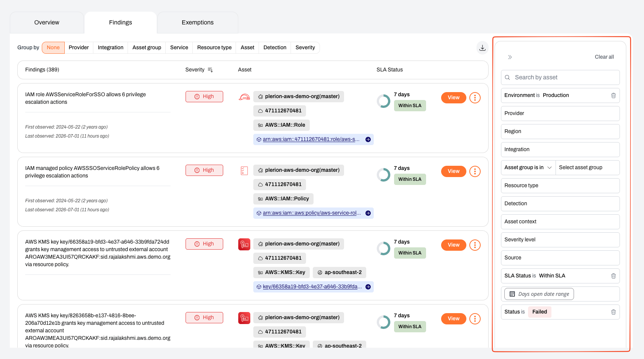
Task: Click the search magnifier icon in asset search
Action: pos(507,77)
